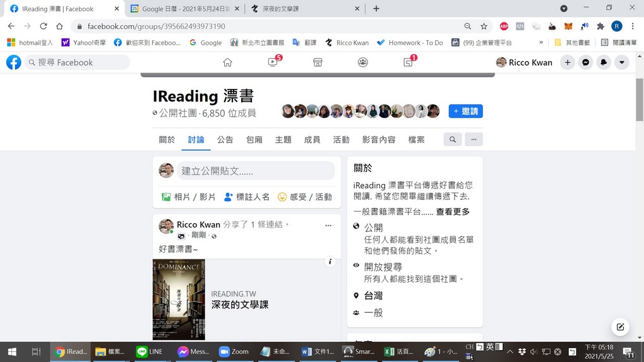Open Chrome zoom magnifier icon

(468, 26)
